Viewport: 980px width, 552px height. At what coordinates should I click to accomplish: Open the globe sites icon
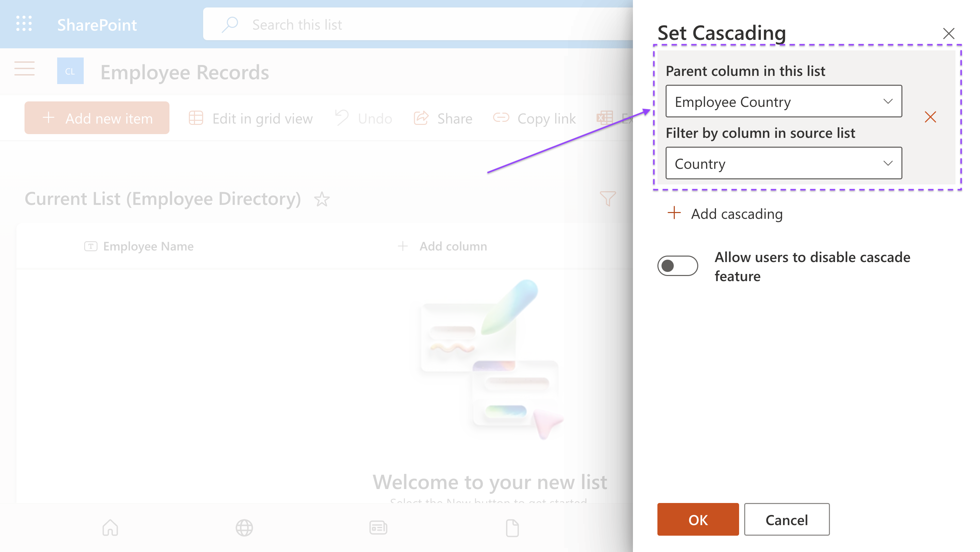(x=244, y=527)
